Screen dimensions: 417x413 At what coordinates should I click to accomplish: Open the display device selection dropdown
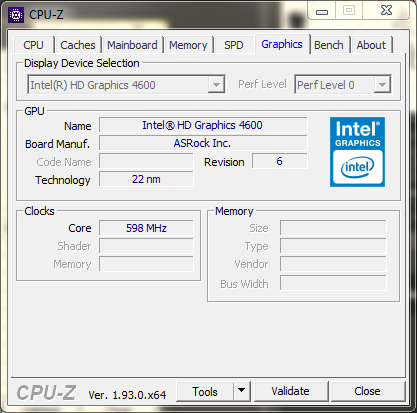[x=126, y=85]
